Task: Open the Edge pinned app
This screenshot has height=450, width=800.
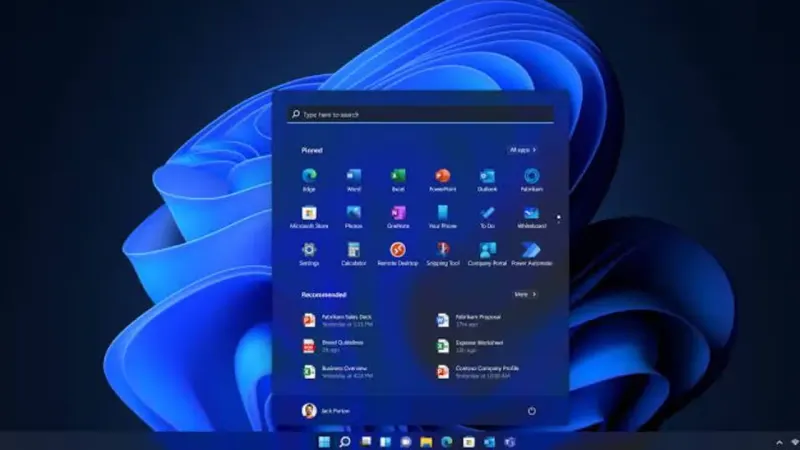Action: 309,180
